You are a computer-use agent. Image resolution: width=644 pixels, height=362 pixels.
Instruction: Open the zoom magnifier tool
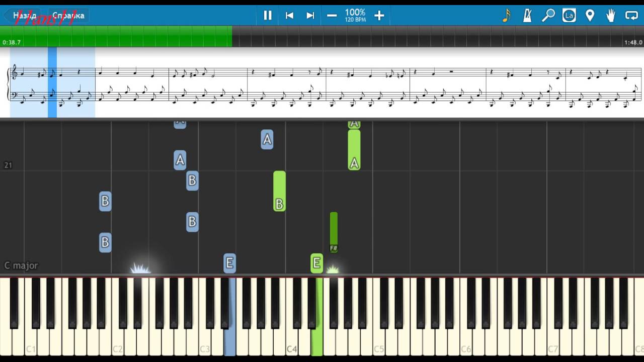[x=548, y=16]
